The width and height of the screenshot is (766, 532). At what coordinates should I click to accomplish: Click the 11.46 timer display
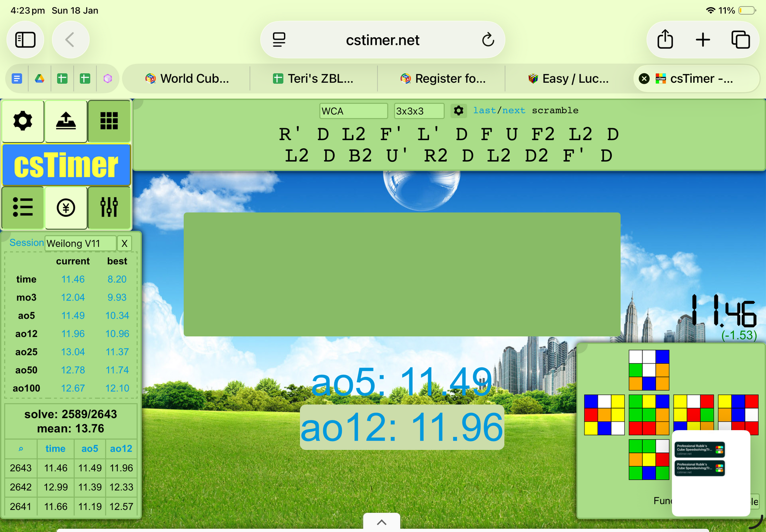(x=724, y=311)
